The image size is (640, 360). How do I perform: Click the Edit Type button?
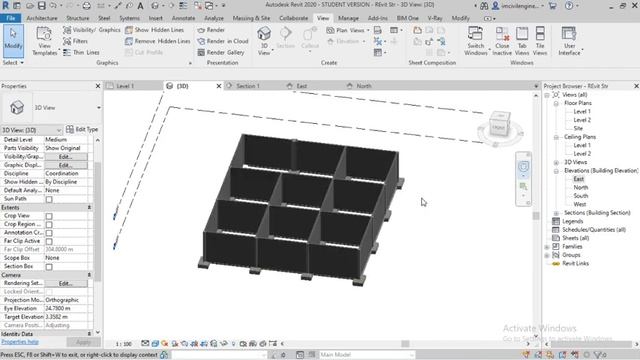coord(82,129)
